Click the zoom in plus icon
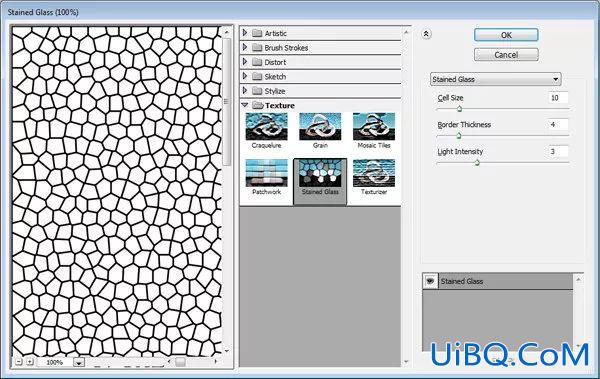600x379 pixels. pyautogui.click(x=30, y=361)
